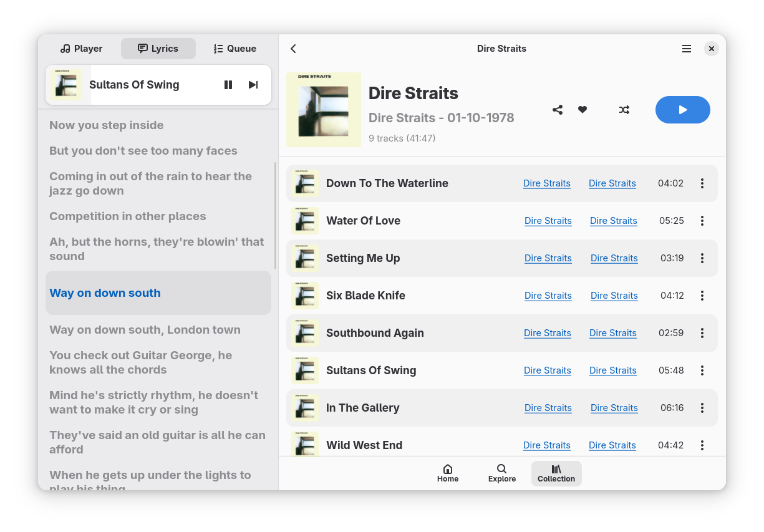Image resolution: width=764 pixels, height=532 pixels.
Task: Click Setting Me Up cover thumbnail
Action: pyautogui.click(x=305, y=258)
